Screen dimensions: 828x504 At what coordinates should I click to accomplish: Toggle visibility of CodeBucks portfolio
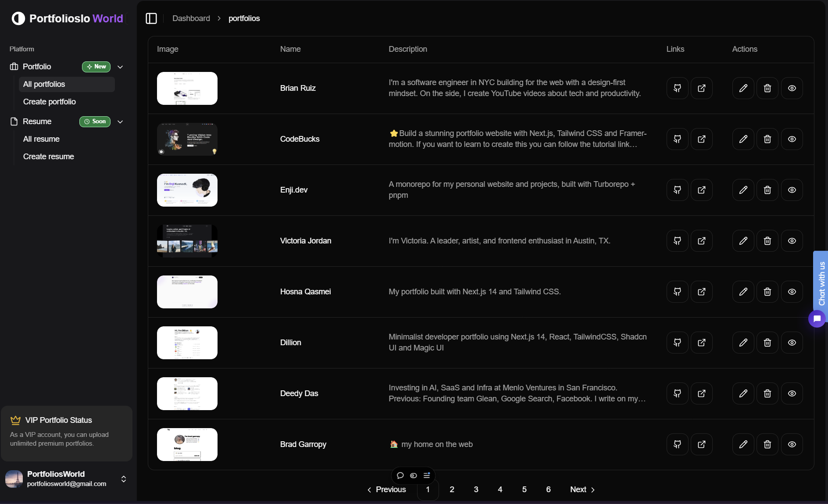point(792,139)
